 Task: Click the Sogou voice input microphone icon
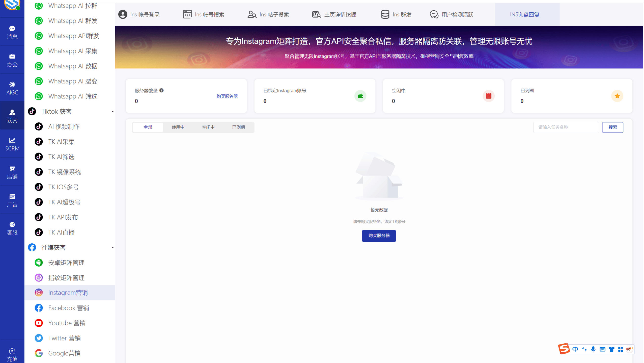pos(594,349)
